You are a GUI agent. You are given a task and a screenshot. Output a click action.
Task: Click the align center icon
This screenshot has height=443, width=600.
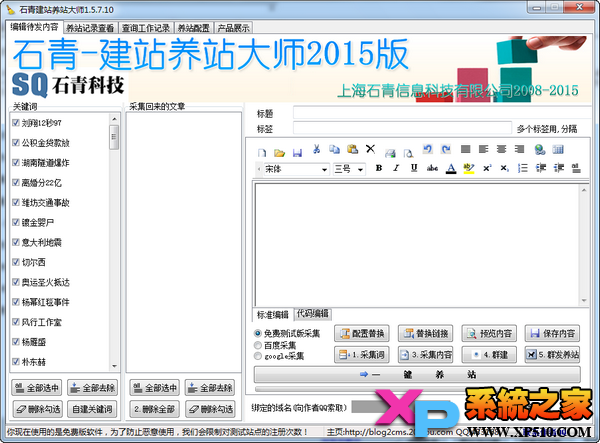tap(501, 149)
